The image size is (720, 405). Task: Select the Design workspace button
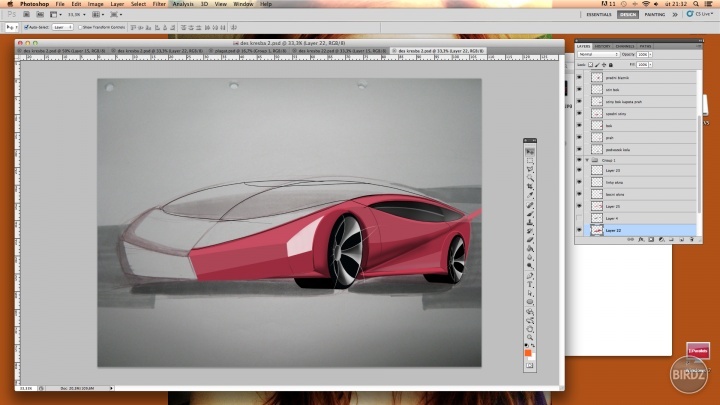(x=628, y=15)
